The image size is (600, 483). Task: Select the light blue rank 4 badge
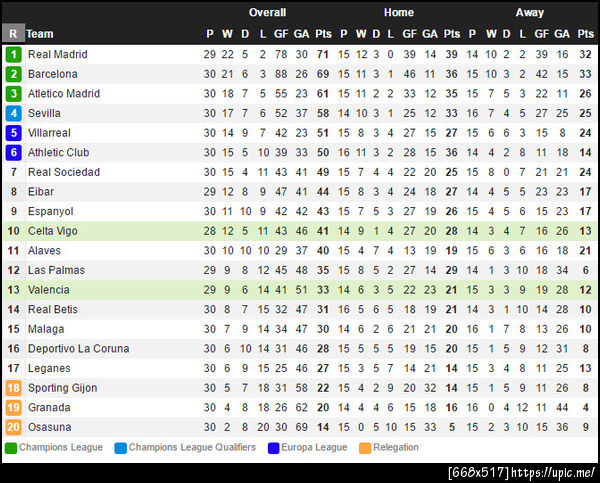point(13,113)
